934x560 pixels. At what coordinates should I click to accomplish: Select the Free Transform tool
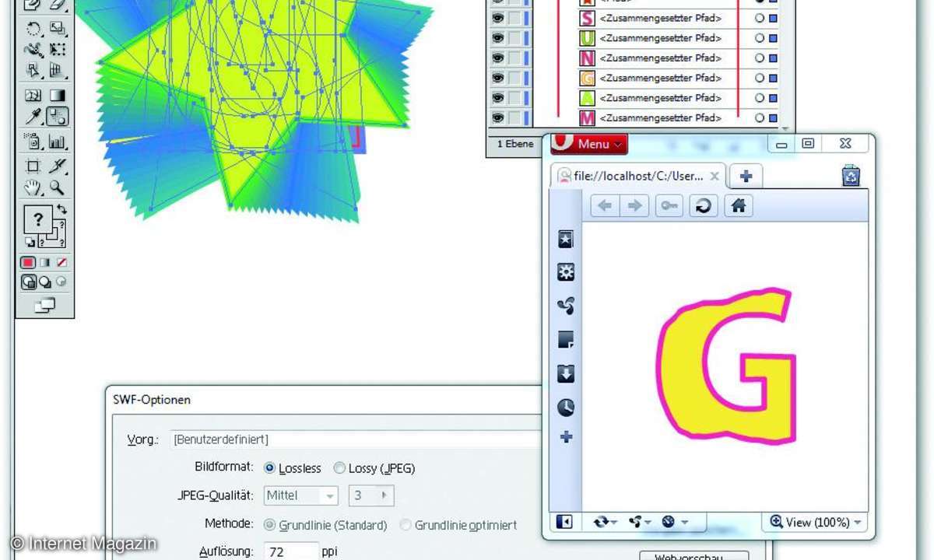58,50
